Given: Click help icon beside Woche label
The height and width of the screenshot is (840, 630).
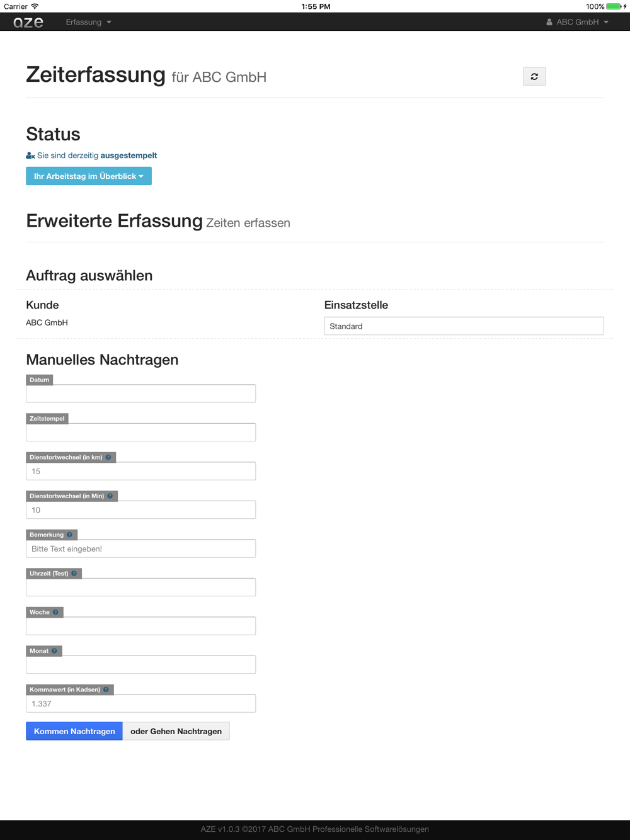Looking at the screenshot, I should pos(55,612).
